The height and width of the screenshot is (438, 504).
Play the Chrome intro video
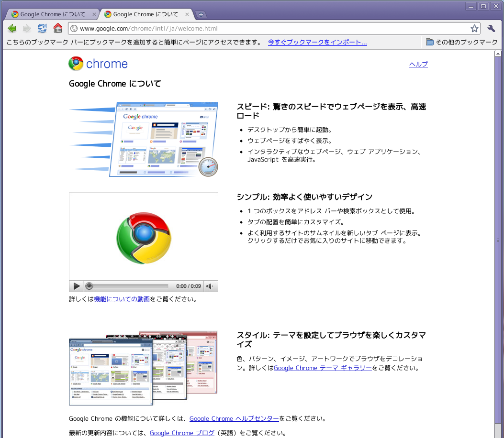76,286
